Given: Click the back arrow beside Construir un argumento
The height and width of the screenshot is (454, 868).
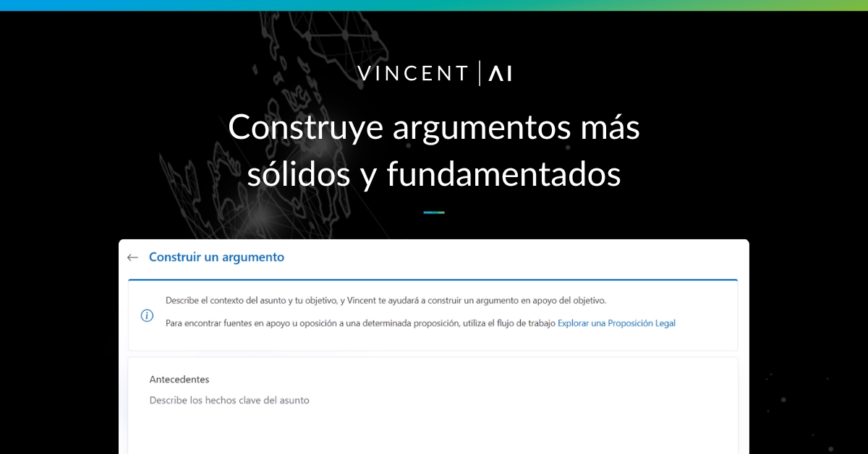Looking at the screenshot, I should pyautogui.click(x=133, y=257).
